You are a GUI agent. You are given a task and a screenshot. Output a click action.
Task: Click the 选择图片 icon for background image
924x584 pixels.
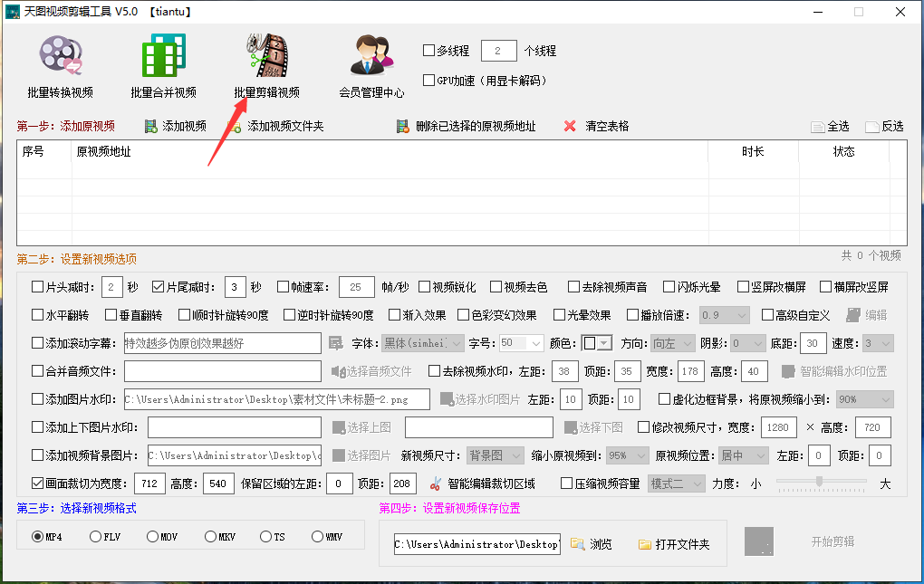pos(339,455)
